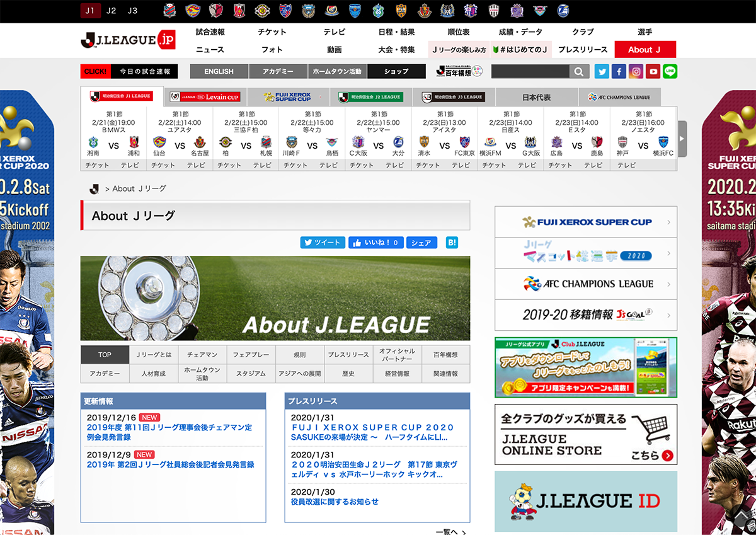The height and width of the screenshot is (535, 756).
Task: Open the Vissel Kobe crest in top club bar
Action: pos(495,10)
